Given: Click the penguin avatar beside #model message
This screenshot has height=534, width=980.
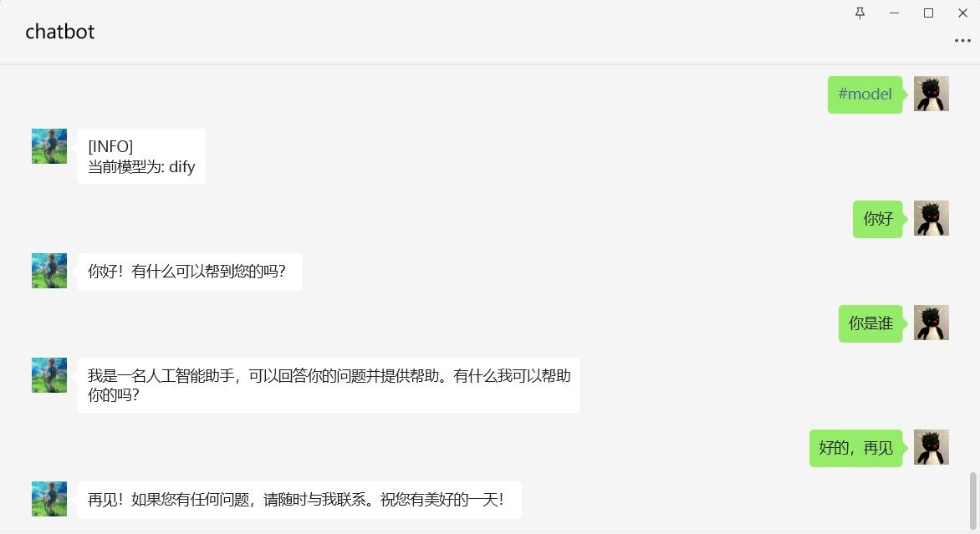Looking at the screenshot, I should pos(932,94).
